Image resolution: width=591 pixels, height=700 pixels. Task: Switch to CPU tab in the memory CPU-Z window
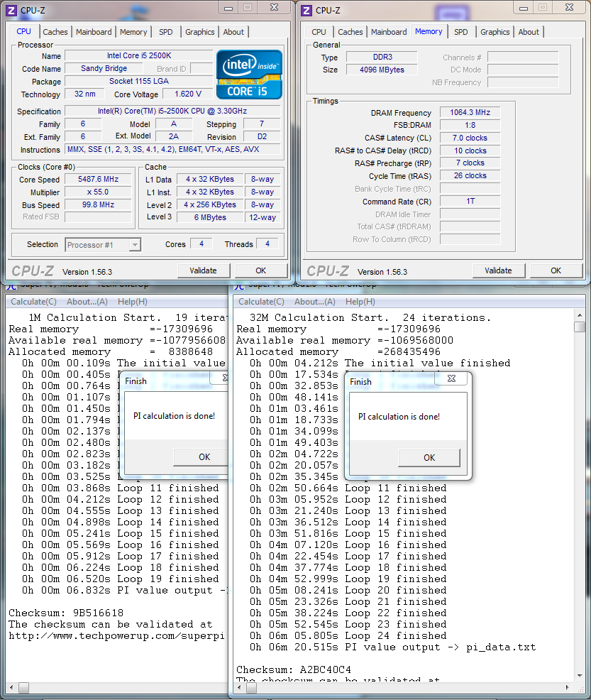click(x=319, y=32)
